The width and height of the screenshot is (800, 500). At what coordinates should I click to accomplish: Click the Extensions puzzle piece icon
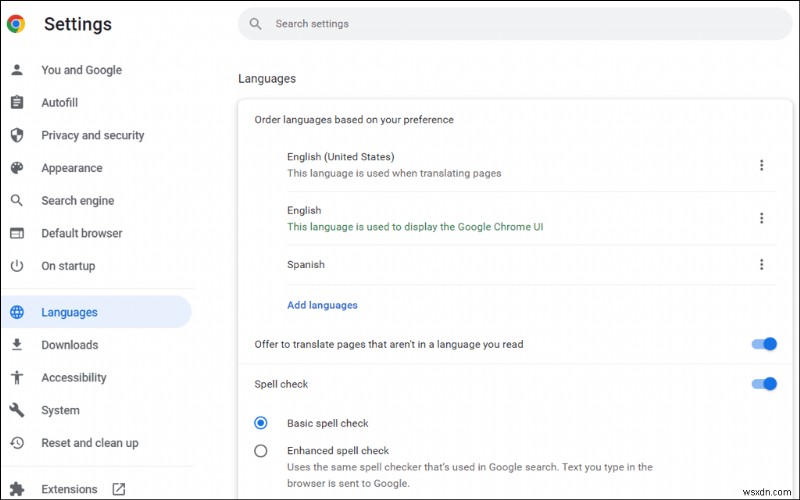(x=17, y=489)
